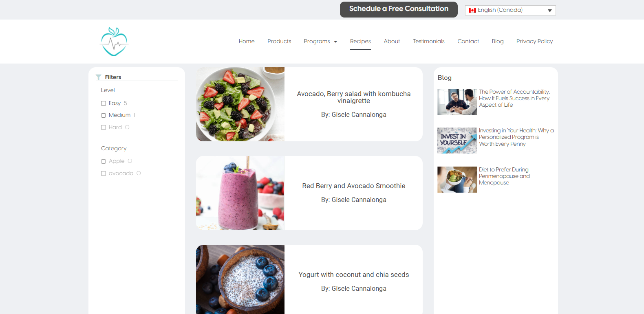The image size is (644, 314).
Task: Click Schedule a Free Consultation button
Action: click(399, 9)
